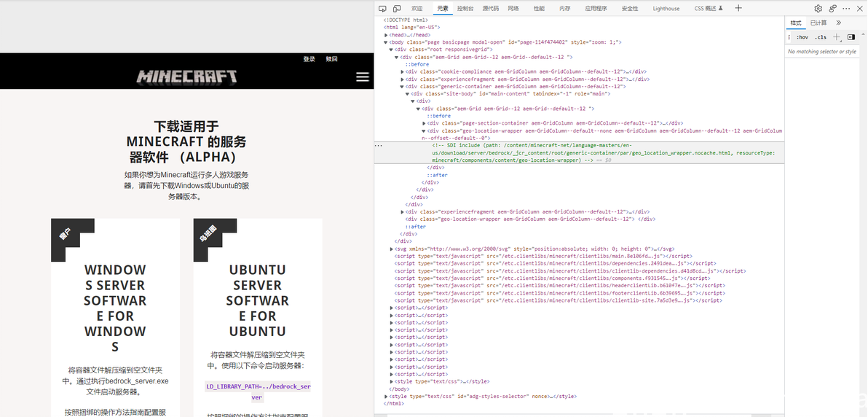Toggle the computed styles sidebar icon

pos(851,37)
